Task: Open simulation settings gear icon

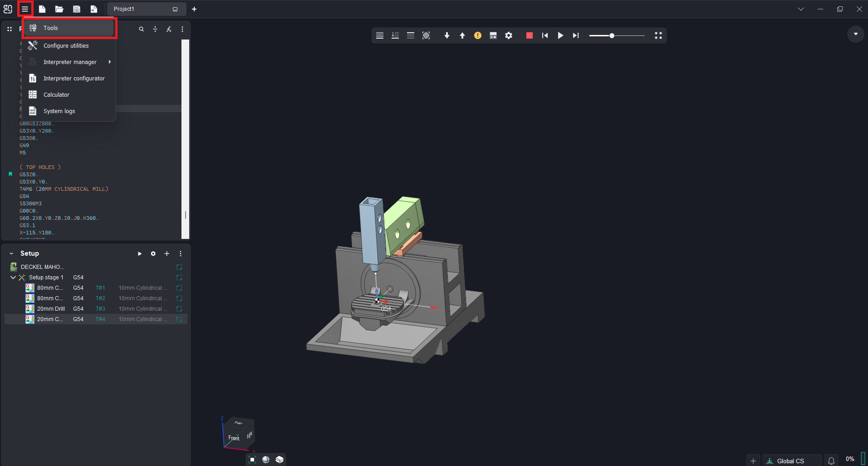Action: pyautogui.click(x=509, y=35)
